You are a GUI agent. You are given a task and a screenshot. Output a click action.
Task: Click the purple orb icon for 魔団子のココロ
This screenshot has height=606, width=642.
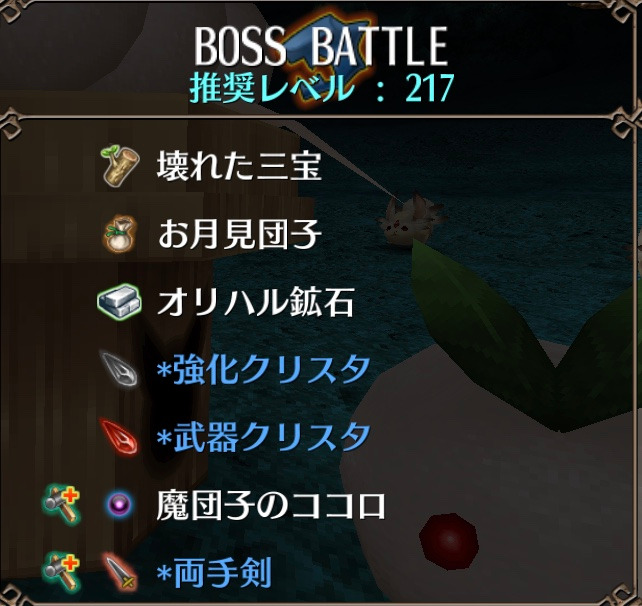(119, 504)
